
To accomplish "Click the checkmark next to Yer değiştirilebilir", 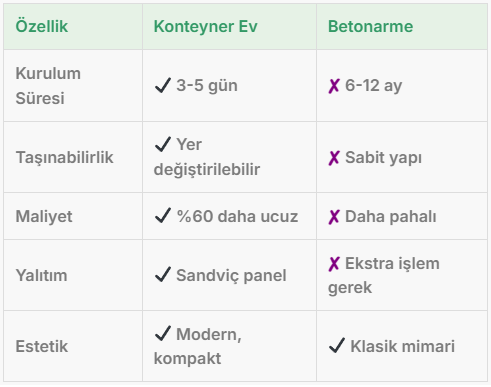I will (163, 144).
